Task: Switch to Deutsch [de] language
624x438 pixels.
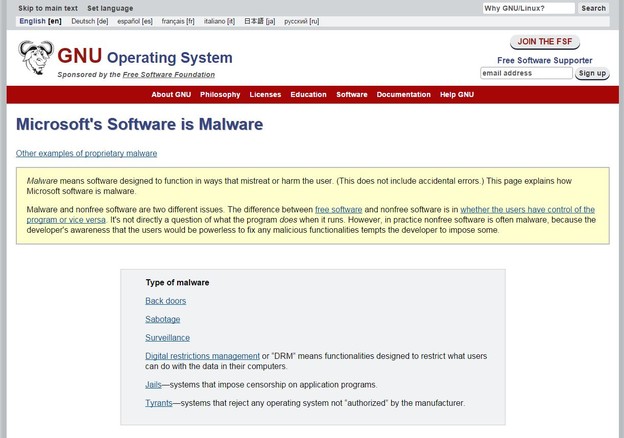Action: click(90, 21)
